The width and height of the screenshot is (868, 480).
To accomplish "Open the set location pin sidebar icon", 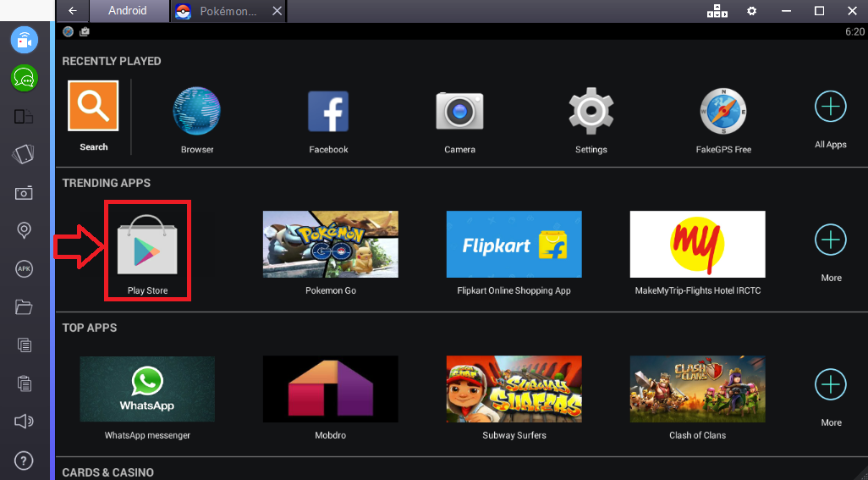I will point(25,230).
